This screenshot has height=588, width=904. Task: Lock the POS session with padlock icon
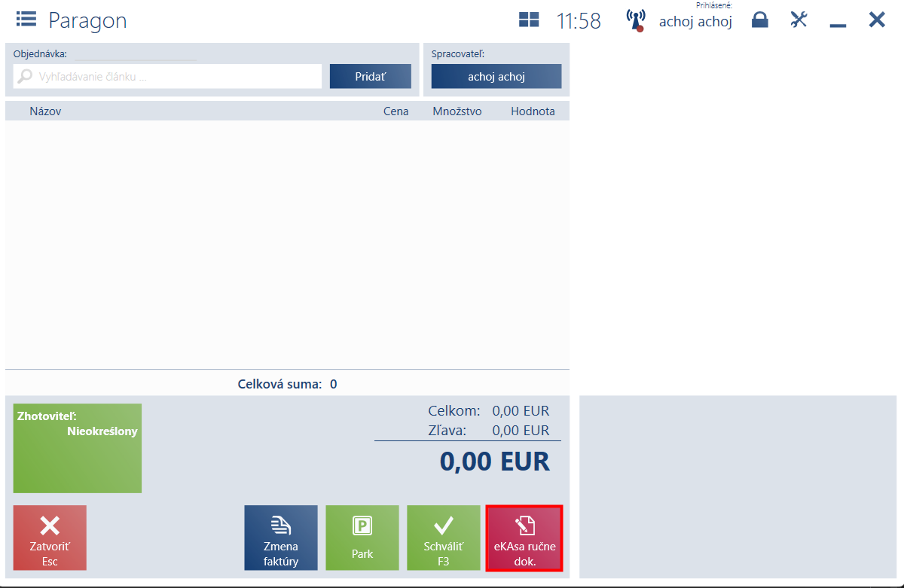coord(760,20)
